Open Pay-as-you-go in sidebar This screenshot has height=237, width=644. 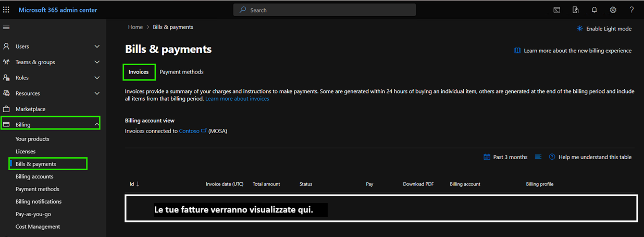33,214
